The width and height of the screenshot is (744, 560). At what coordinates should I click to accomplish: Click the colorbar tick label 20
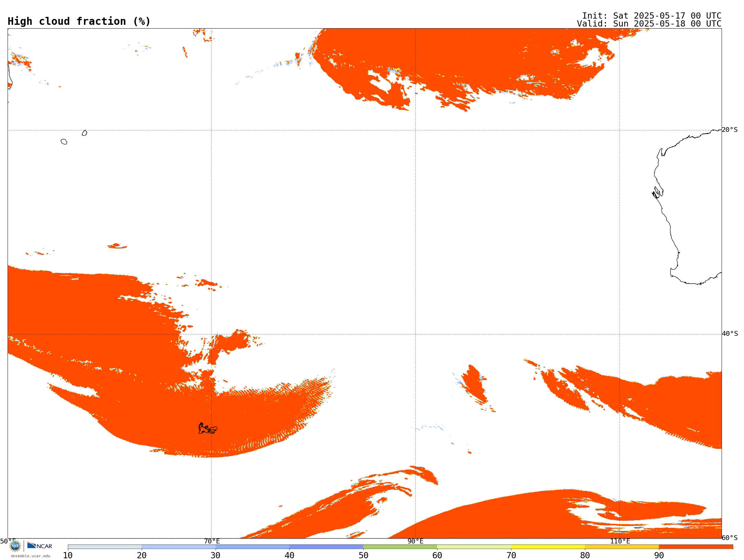click(x=142, y=556)
